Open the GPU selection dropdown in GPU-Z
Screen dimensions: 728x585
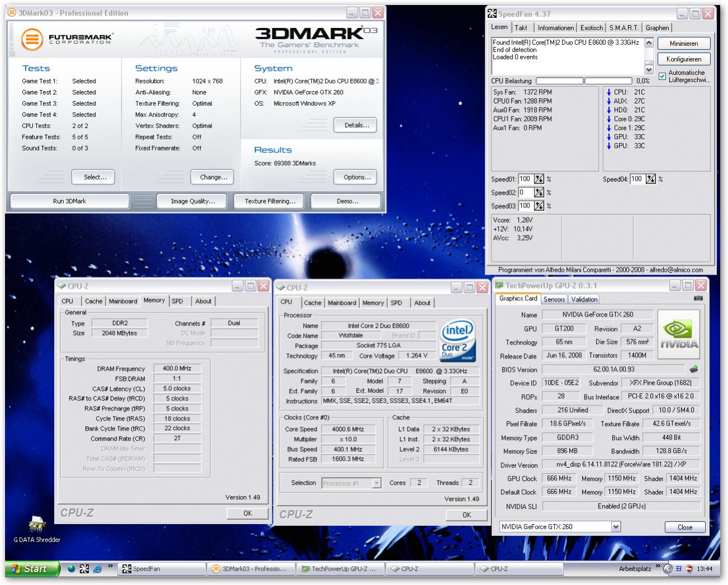click(616, 526)
